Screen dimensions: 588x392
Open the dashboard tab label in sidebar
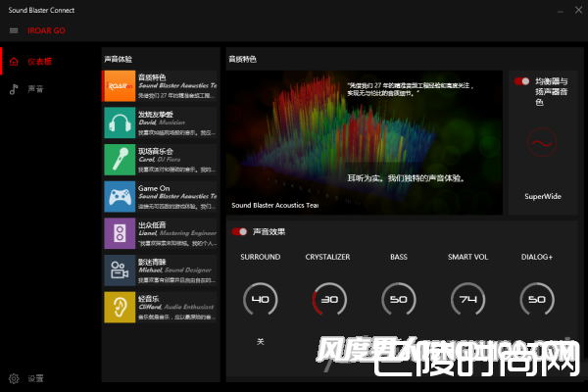point(40,62)
